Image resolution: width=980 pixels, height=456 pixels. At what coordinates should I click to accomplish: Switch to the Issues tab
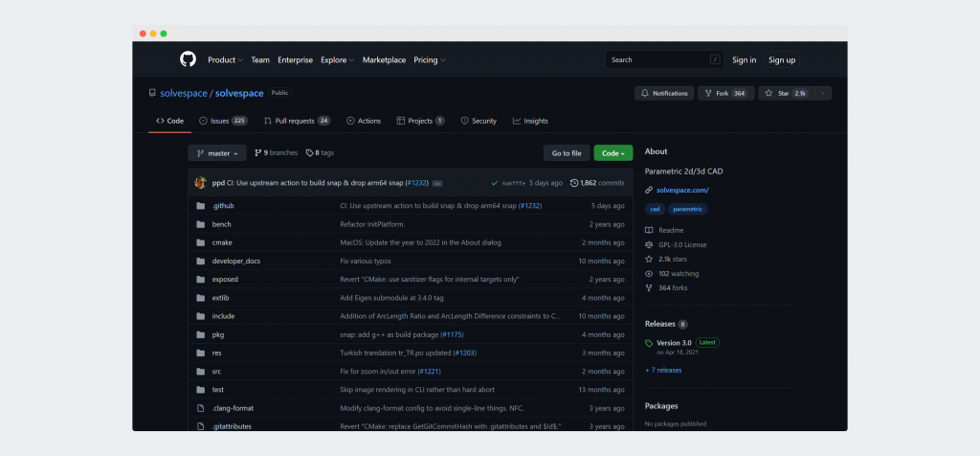pos(223,121)
